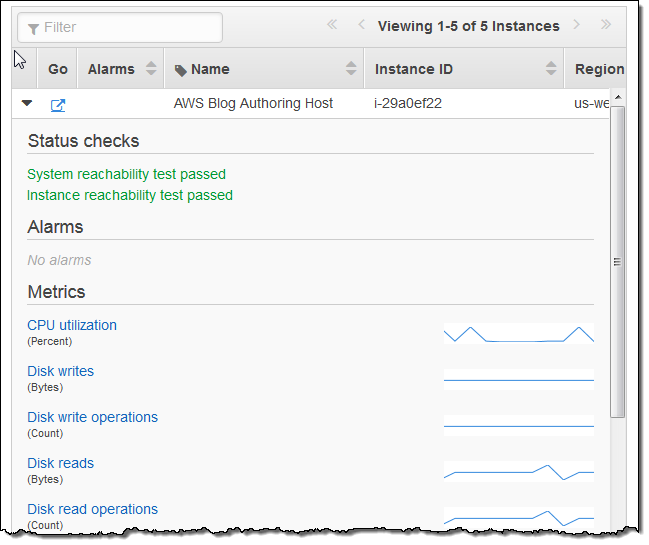Click the Disk reads sparkline graph
Viewport: 649px width, 545px height.
[518, 471]
